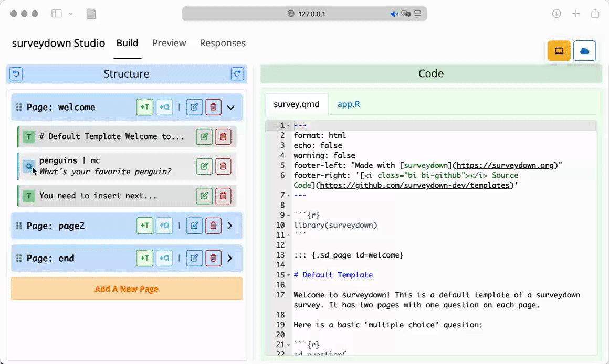Viewport: 609px width, 364px height.
Task: Switch to the app.R code tab
Action: tap(348, 104)
